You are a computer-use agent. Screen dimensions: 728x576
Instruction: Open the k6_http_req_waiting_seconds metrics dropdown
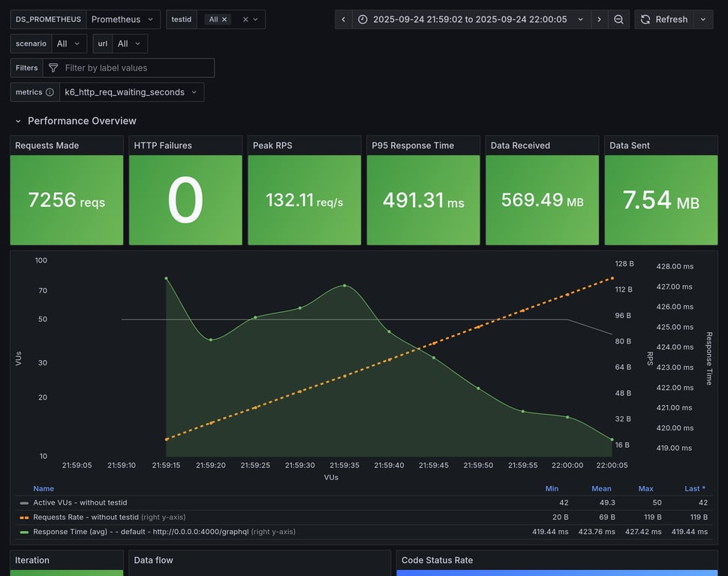(131, 92)
